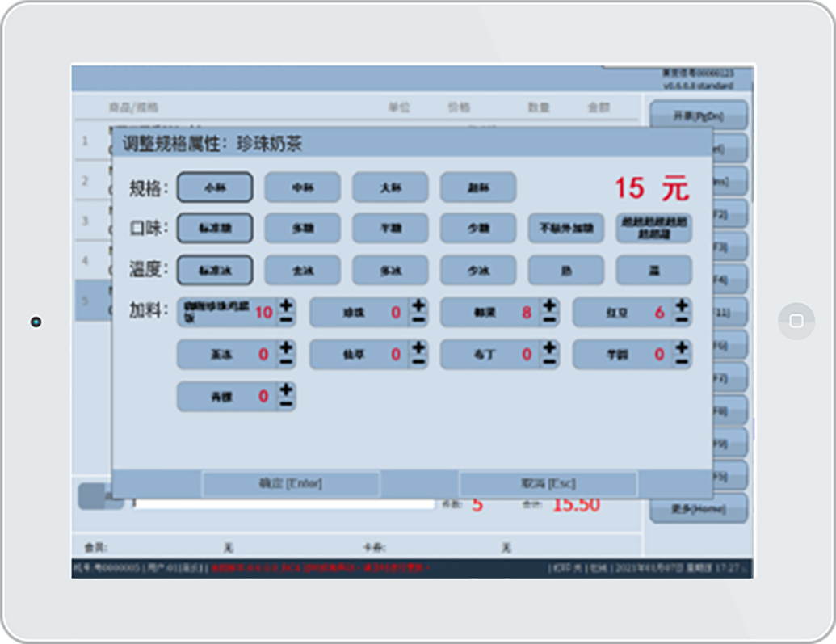Select 中杯 cup size option
836x644 pixels.
click(x=302, y=187)
